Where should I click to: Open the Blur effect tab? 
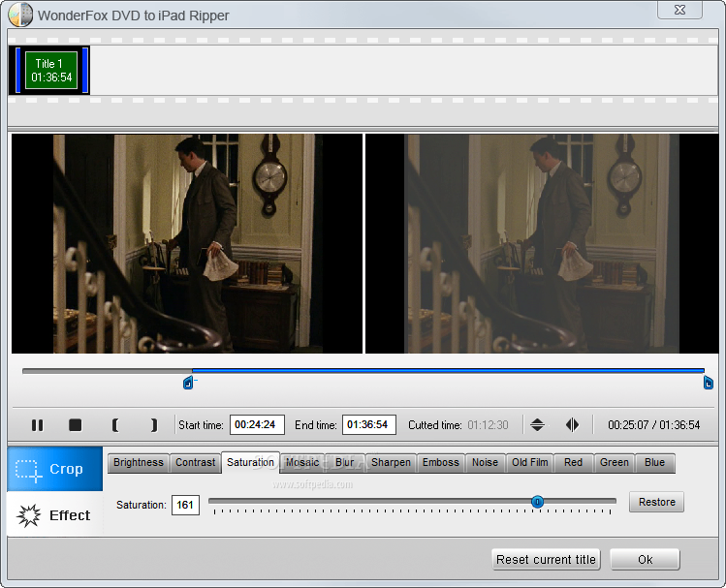(x=344, y=463)
